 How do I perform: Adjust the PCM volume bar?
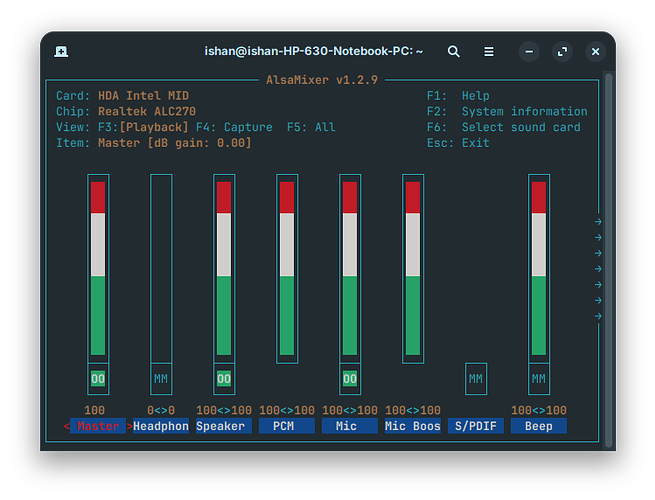(287, 269)
